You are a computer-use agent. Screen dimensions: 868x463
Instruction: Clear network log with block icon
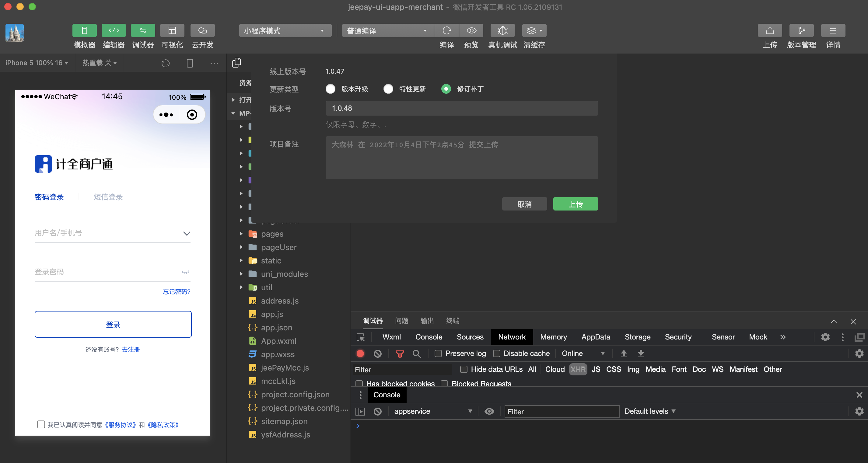coord(377,353)
